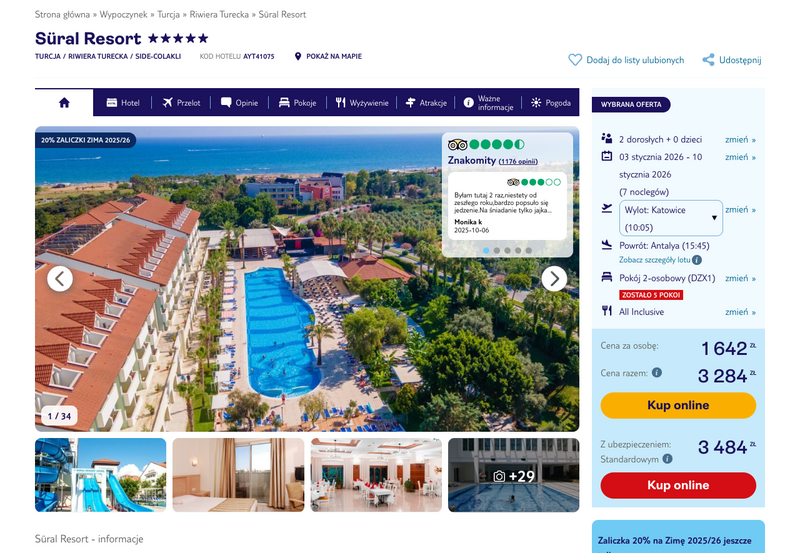Click the Udostępnij share icon
The width and height of the screenshot is (800, 553).
tap(708, 60)
